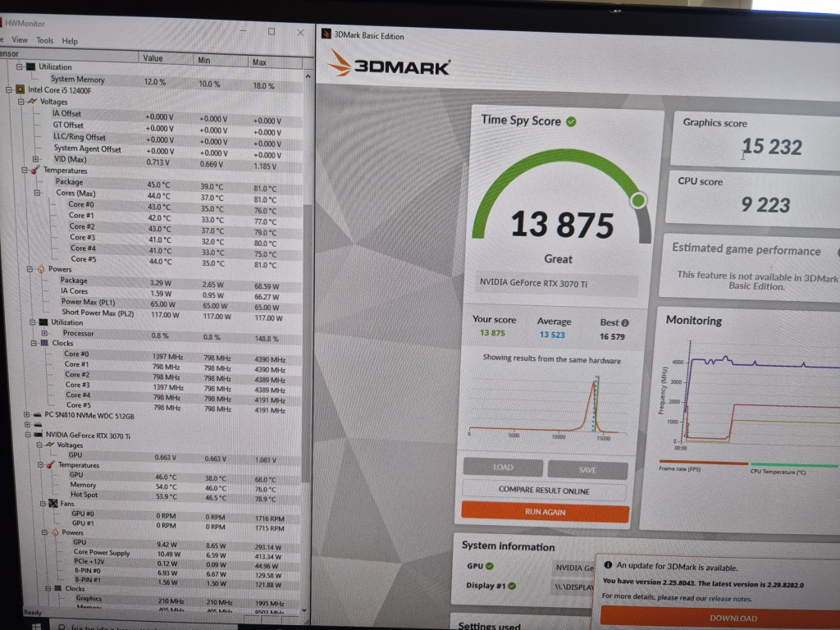Collapse the CPU Powers node

(30, 269)
